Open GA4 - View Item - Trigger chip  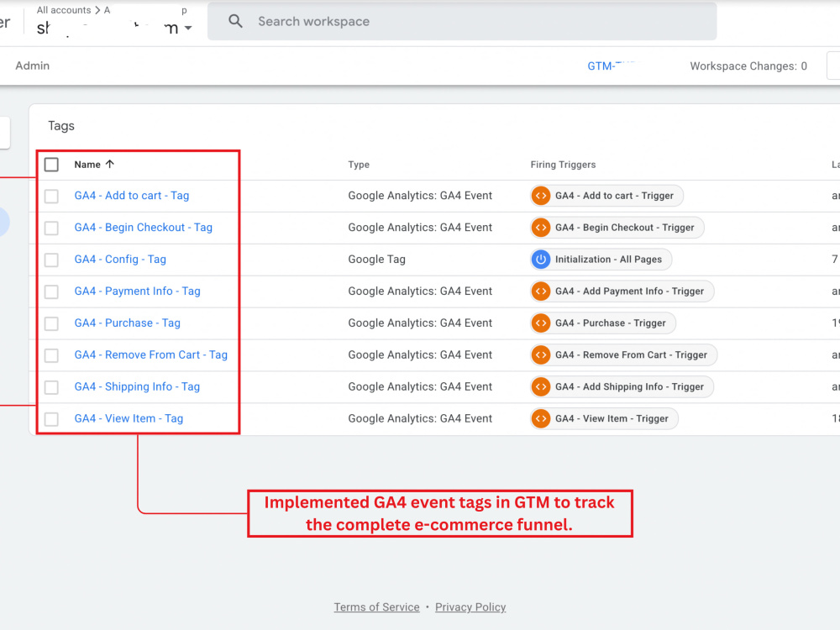coord(604,418)
